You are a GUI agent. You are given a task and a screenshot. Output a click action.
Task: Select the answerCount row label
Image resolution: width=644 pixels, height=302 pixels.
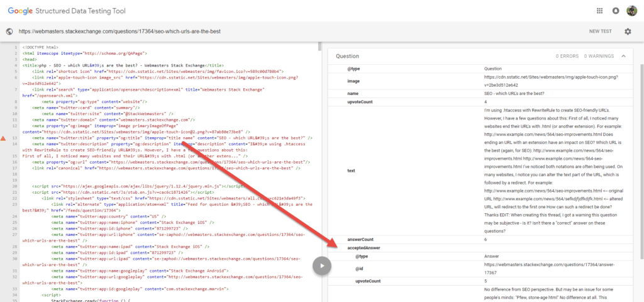click(360, 240)
